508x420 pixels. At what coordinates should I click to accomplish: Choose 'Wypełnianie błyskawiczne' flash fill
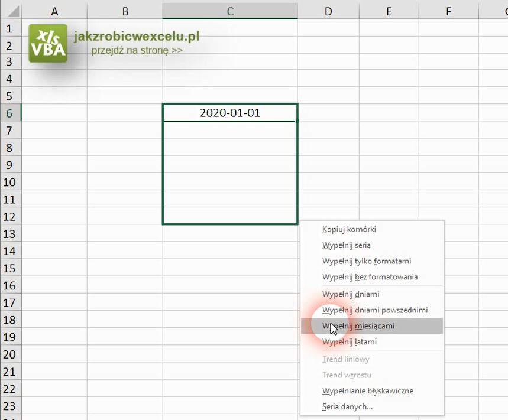[x=368, y=391]
